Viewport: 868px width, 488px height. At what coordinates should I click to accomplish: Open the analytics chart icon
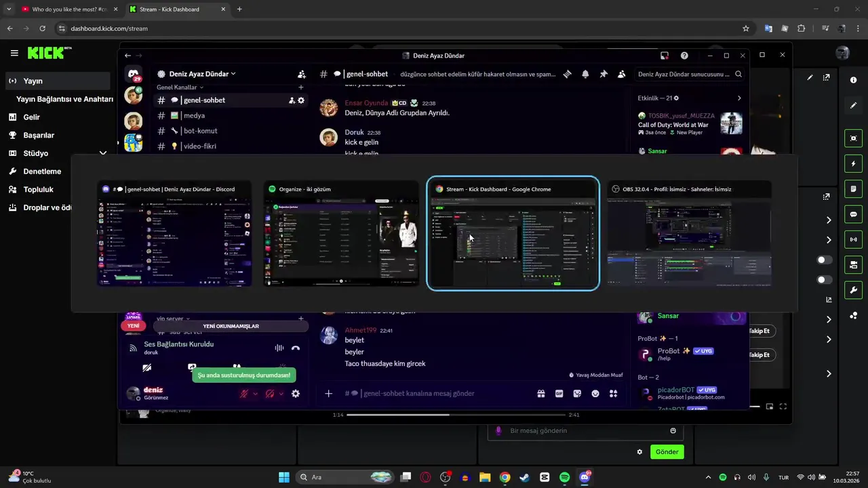point(829,300)
